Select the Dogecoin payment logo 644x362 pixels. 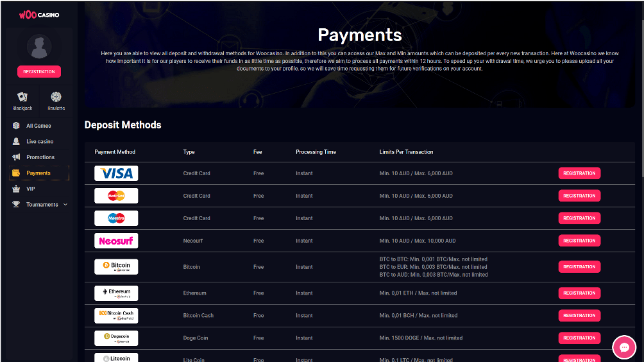click(x=116, y=338)
